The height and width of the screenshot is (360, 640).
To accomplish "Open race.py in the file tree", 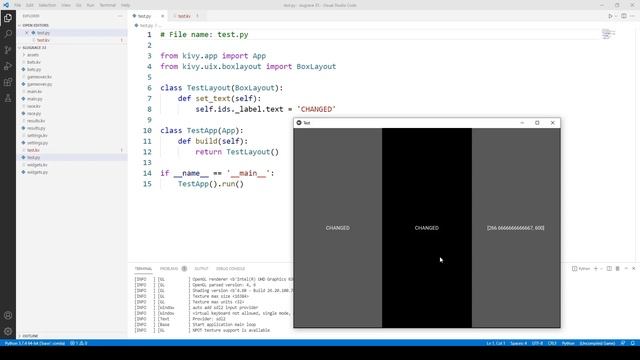I will click(x=34, y=113).
